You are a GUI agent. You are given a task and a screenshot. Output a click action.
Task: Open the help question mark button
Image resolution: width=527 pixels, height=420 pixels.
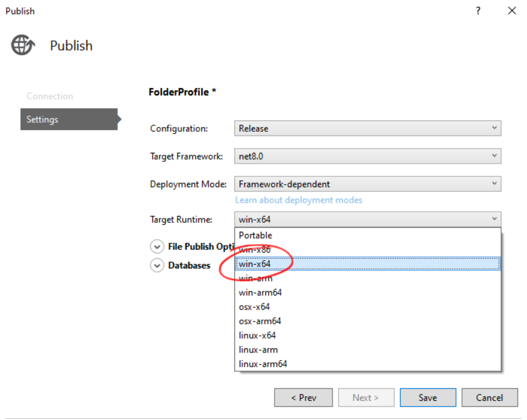coord(478,11)
